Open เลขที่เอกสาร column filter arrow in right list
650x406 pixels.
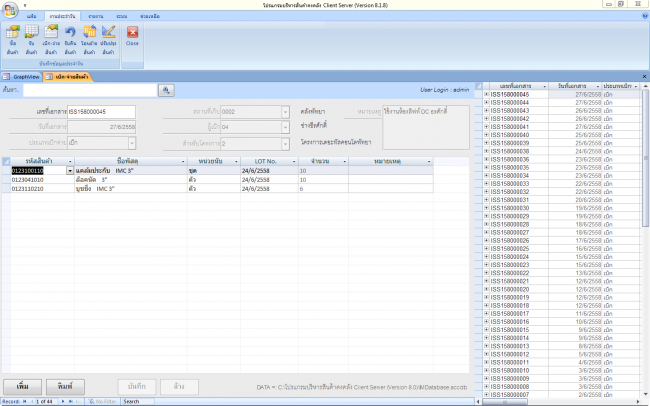[x=544, y=86]
